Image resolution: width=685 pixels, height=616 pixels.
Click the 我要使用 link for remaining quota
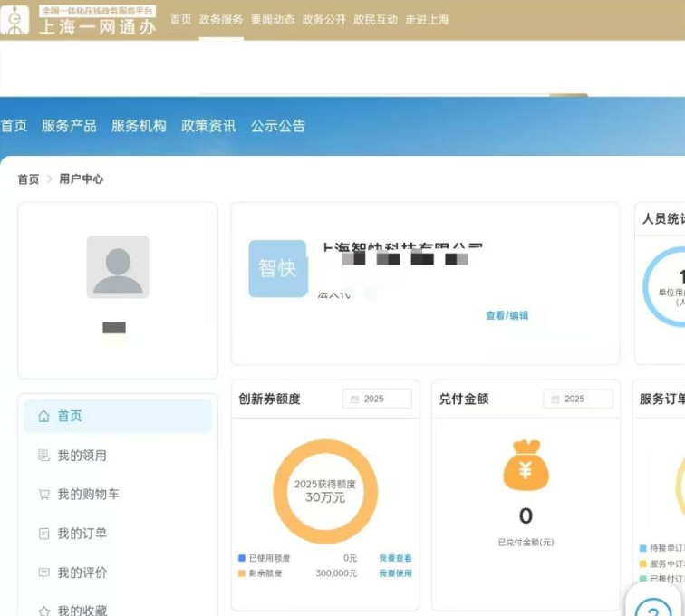click(x=395, y=573)
